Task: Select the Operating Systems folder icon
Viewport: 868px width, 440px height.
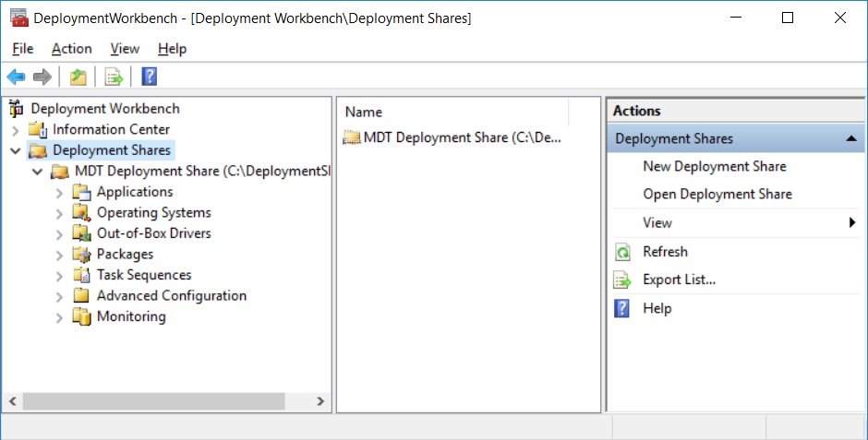Action: 82,213
